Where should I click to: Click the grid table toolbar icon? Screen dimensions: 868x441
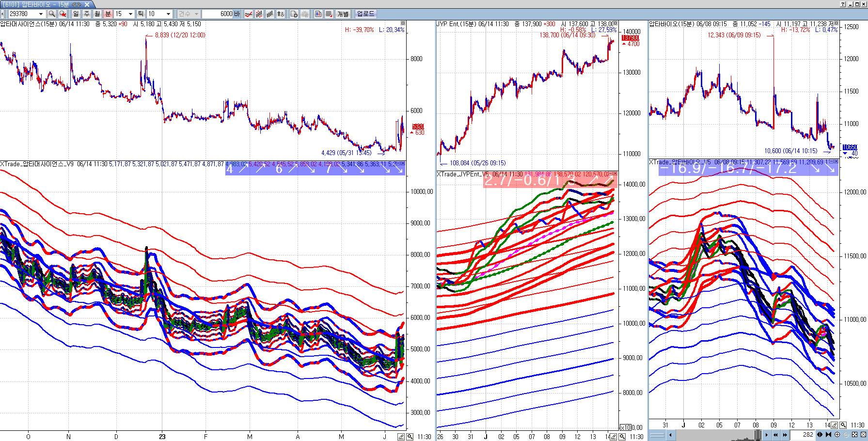coord(329,14)
